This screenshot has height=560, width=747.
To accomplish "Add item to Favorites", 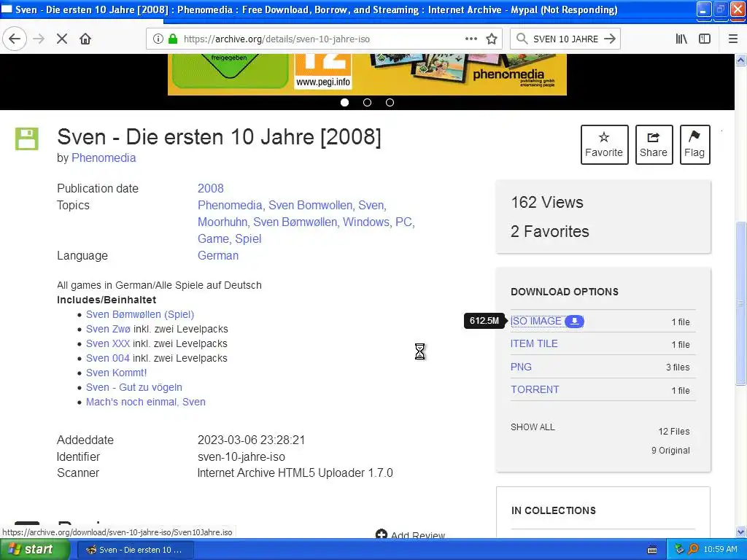I will 604,145.
